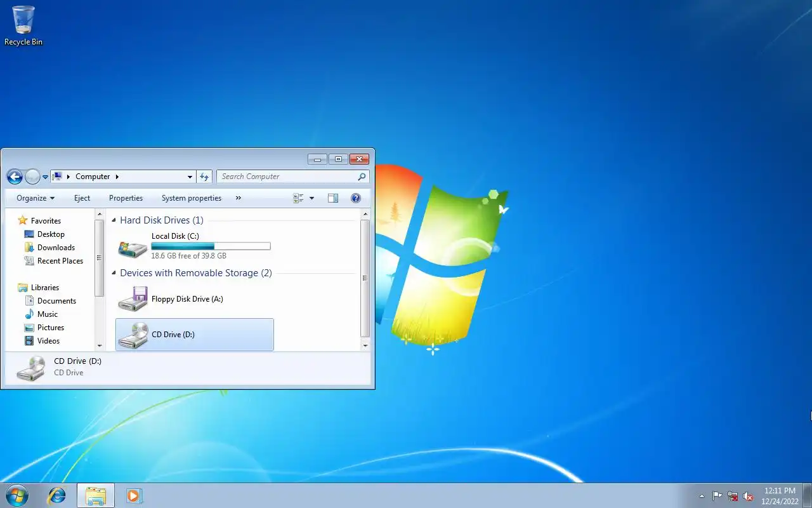Click the network status tray icon

point(733,496)
